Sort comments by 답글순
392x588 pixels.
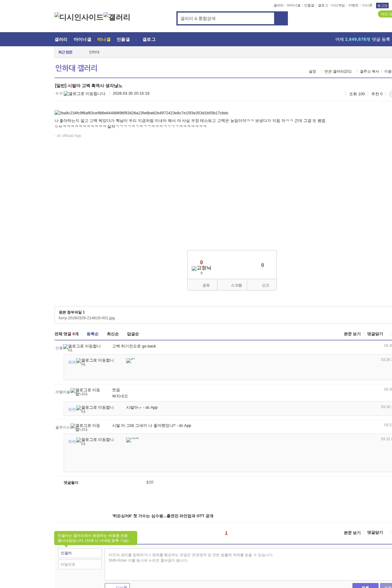point(133,334)
